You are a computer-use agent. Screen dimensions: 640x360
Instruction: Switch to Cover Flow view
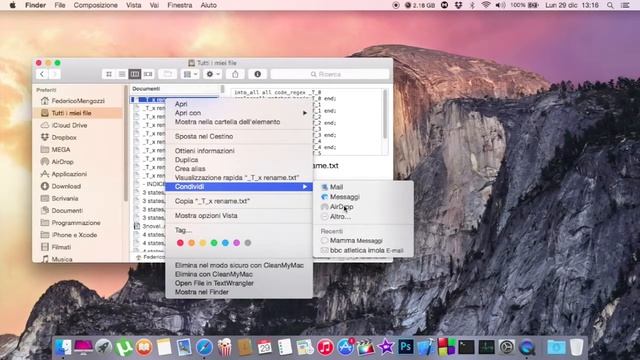148,74
